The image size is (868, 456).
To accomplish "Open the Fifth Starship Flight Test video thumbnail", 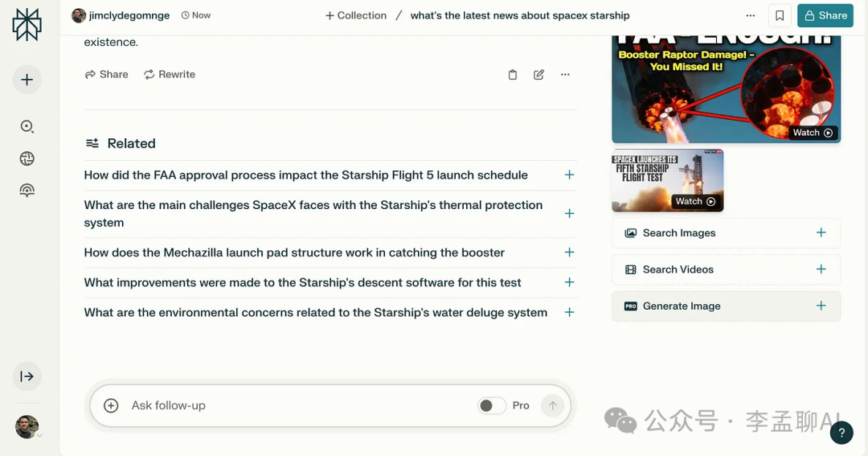I will pos(667,180).
